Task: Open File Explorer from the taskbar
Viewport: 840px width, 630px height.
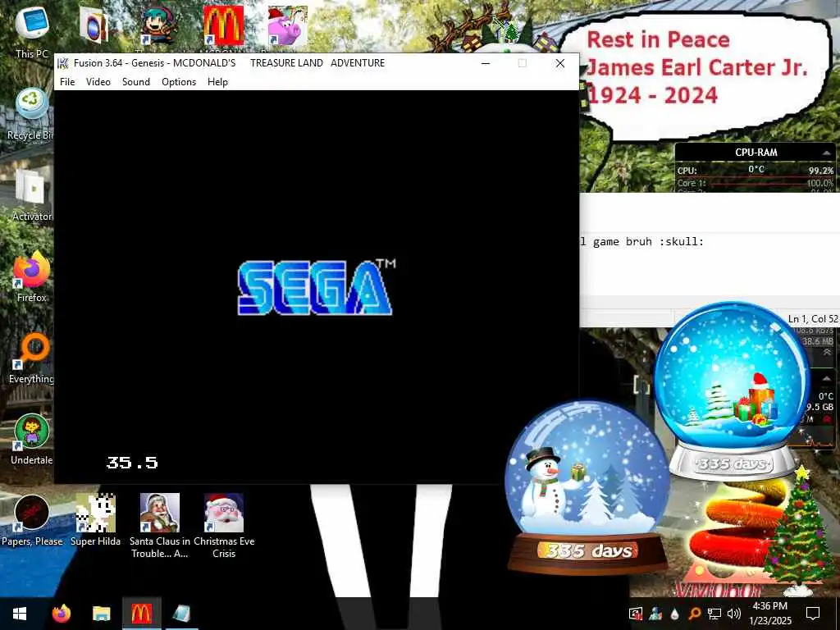Action: [101, 614]
